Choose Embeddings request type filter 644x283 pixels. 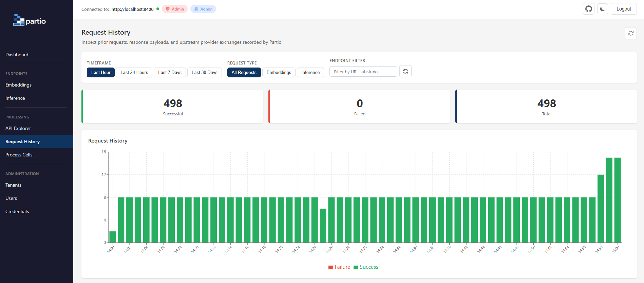coord(279,72)
